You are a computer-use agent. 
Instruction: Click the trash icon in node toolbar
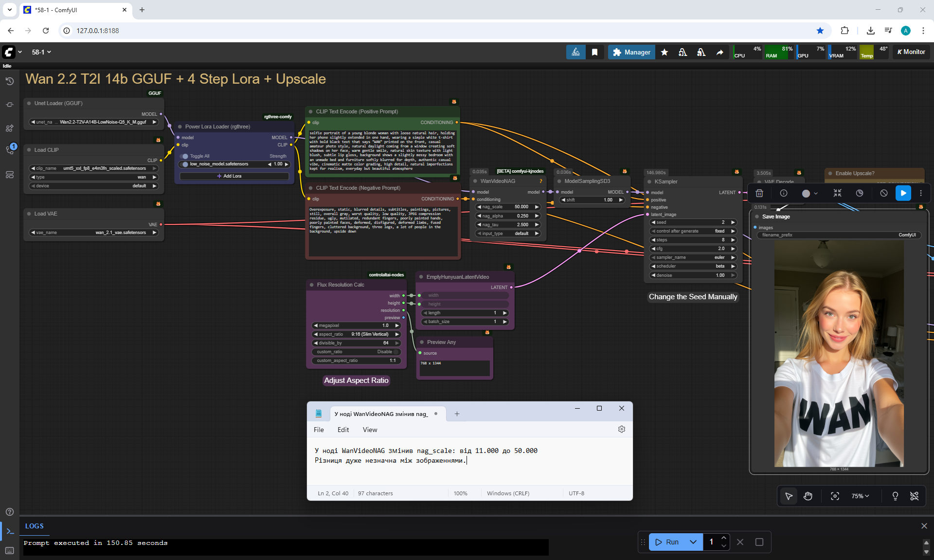pos(759,193)
